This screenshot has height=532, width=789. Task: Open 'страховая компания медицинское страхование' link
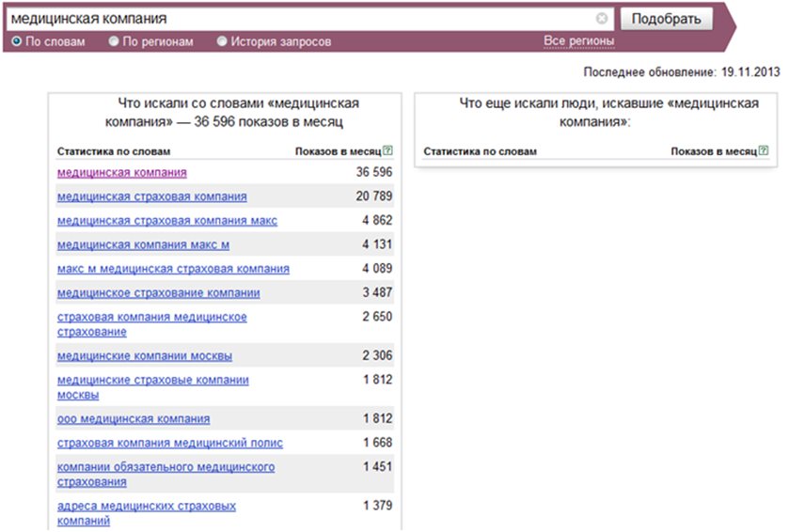coord(152,324)
